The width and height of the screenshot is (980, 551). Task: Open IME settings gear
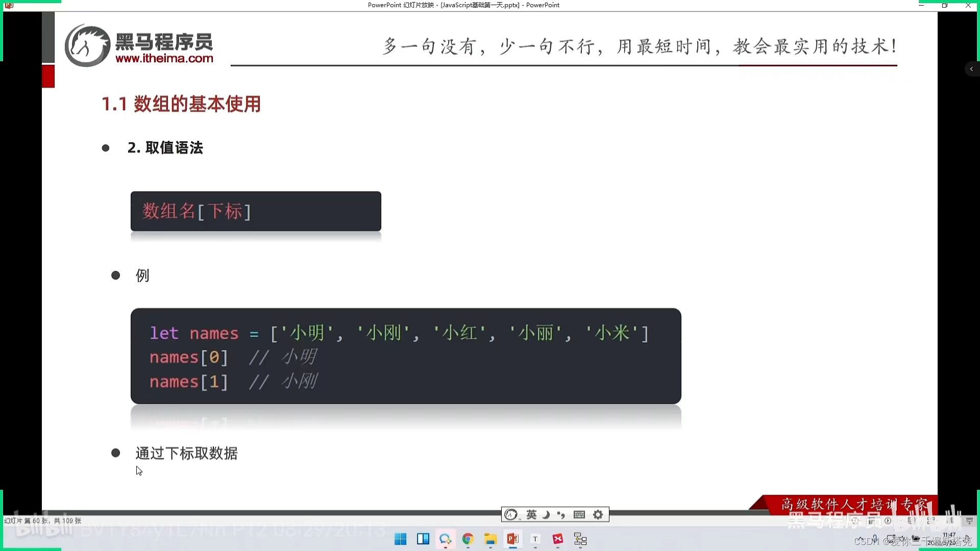[x=598, y=515]
